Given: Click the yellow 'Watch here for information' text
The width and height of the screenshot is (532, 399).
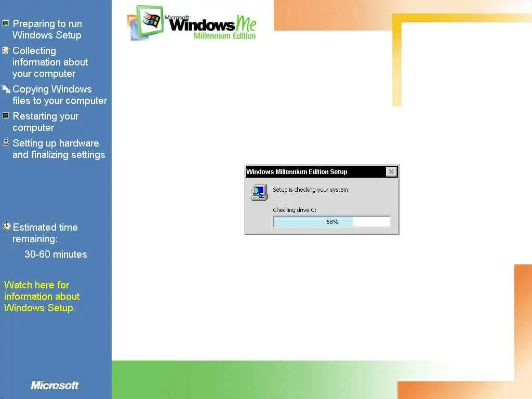Looking at the screenshot, I should click(x=42, y=296).
